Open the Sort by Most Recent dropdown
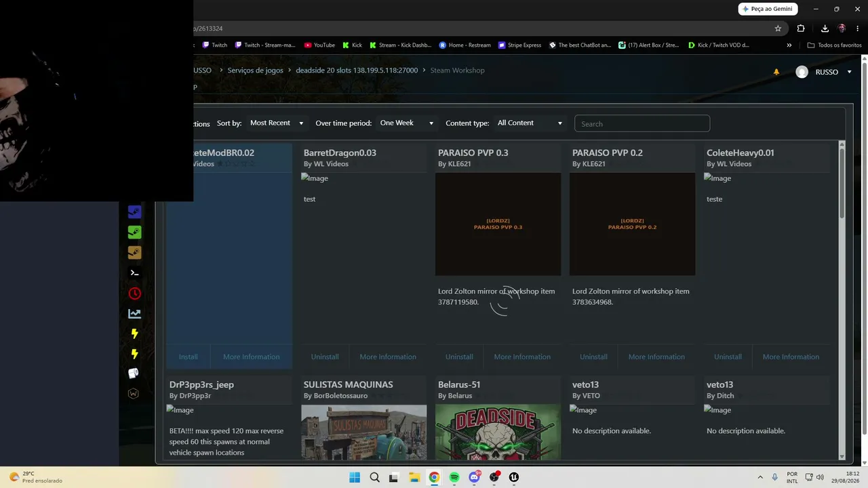 (277, 123)
